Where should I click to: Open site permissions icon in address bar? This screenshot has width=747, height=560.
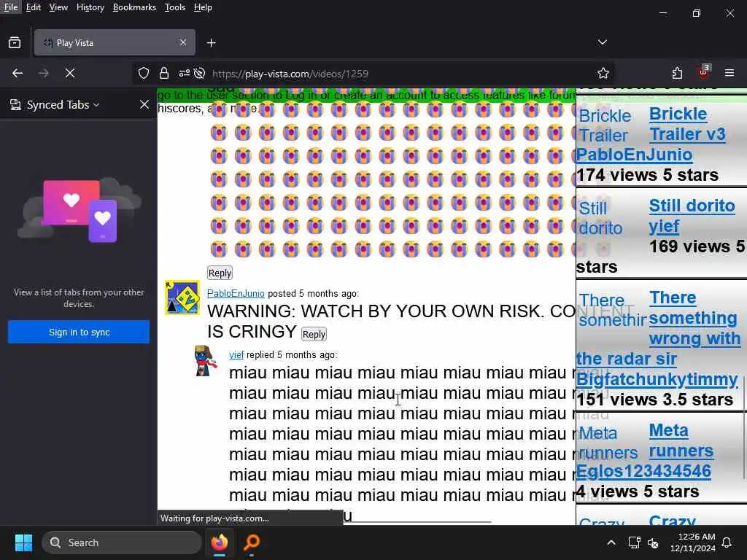pos(184,74)
